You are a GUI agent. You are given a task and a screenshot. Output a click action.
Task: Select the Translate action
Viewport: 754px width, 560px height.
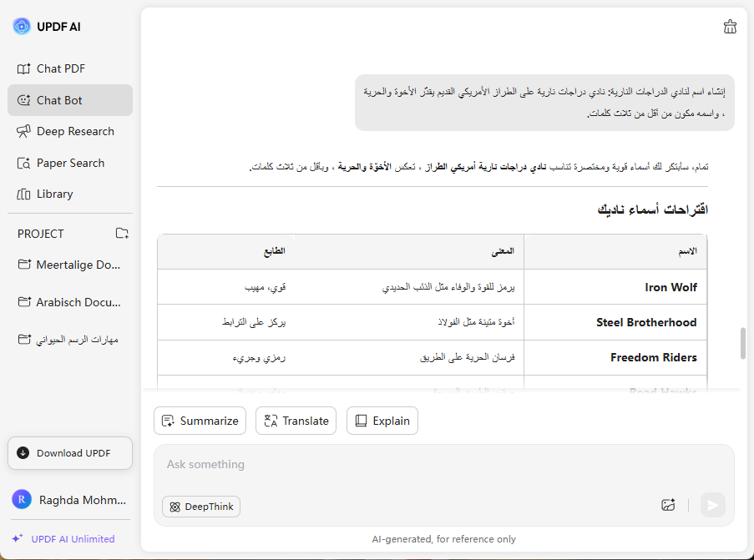click(296, 421)
